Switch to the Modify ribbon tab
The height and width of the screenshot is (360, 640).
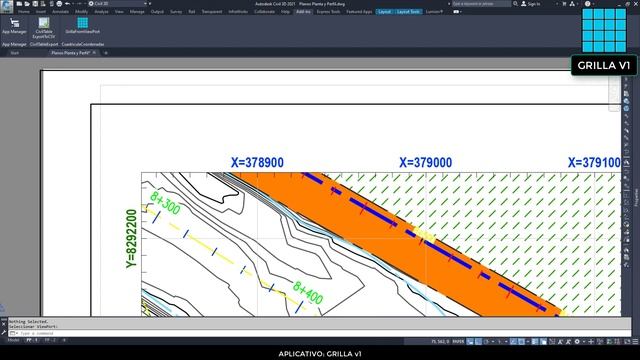[81, 12]
